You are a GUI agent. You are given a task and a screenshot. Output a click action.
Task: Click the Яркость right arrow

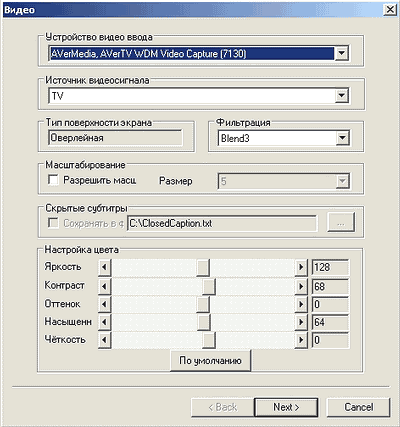[301, 267]
